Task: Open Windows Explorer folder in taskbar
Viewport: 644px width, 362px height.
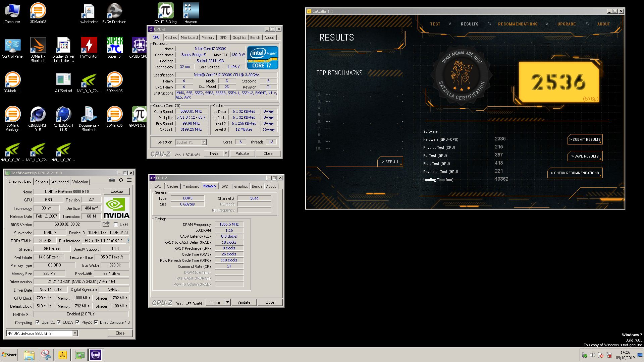Action: [x=29, y=355]
